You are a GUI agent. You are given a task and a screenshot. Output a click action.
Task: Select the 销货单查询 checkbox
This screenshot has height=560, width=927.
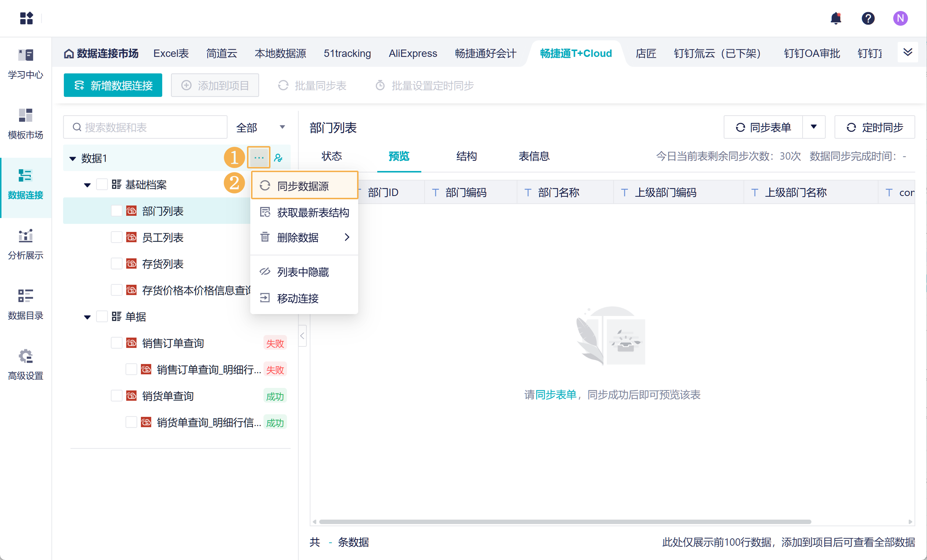pyautogui.click(x=117, y=396)
